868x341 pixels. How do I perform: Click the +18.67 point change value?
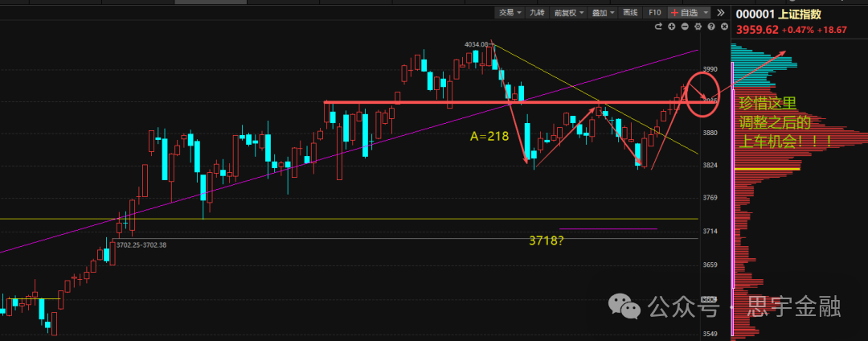[832, 30]
